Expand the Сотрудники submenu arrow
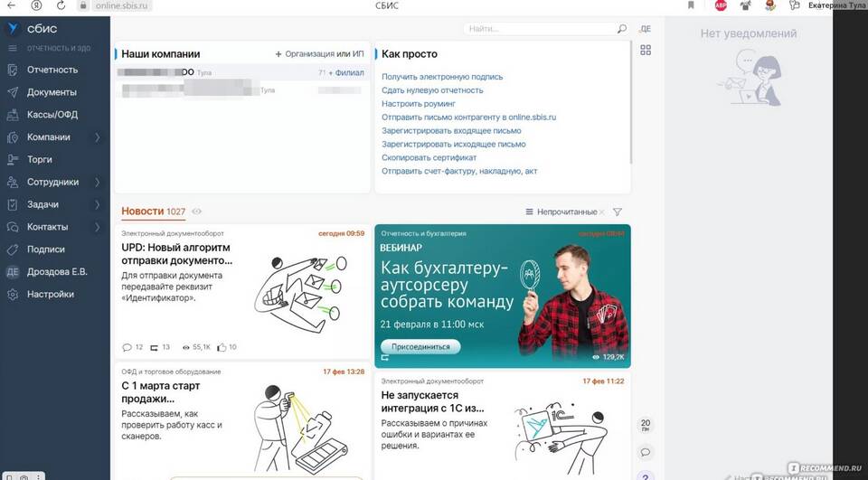868x480 pixels. [x=98, y=182]
